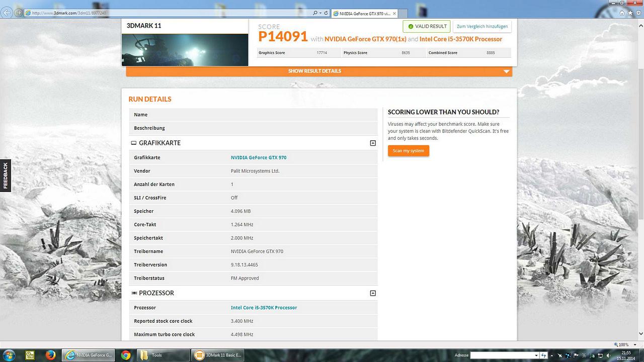Click Zum Vergleich hinzufügen button
644x362 pixels.
[x=482, y=26]
